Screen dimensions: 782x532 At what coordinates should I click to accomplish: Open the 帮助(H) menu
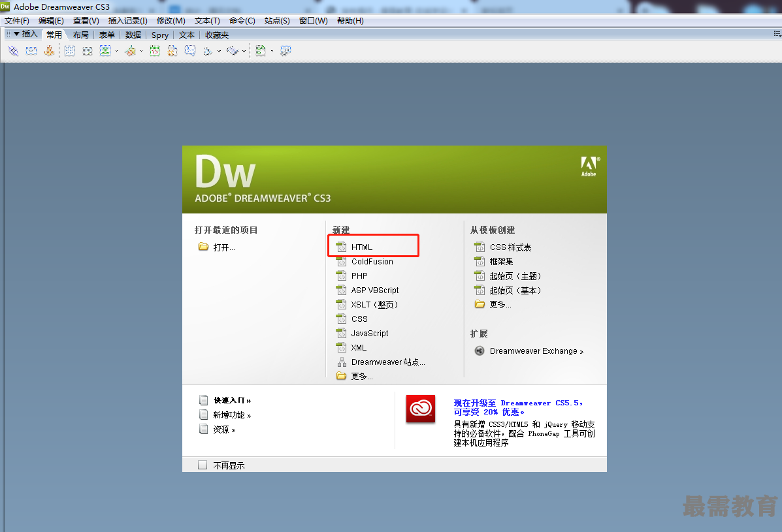click(350, 20)
